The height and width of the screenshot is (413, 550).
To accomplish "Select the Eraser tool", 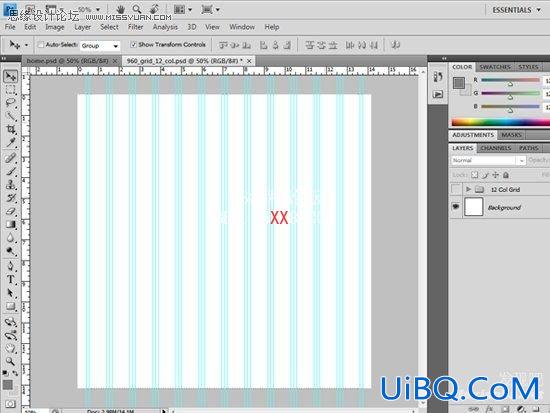I will coord(11,211).
